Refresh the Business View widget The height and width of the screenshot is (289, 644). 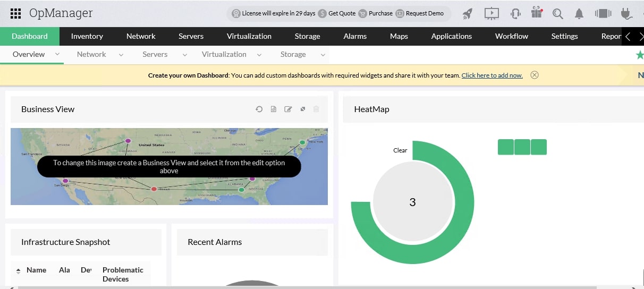point(259,109)
